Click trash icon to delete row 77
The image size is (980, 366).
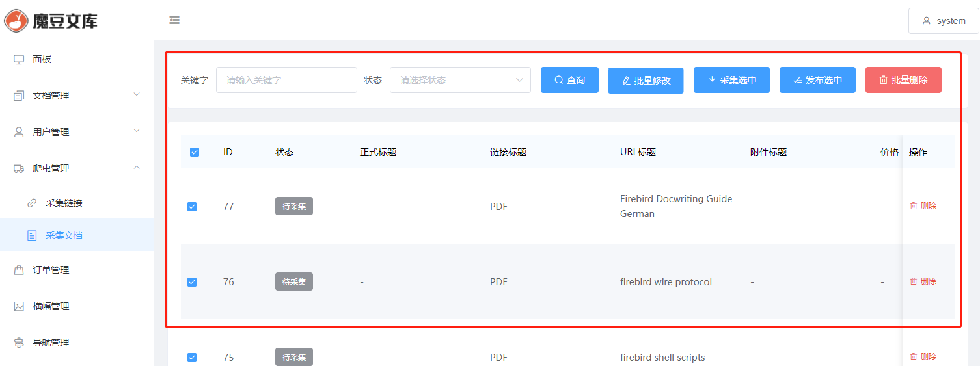(x=914, y=206)
